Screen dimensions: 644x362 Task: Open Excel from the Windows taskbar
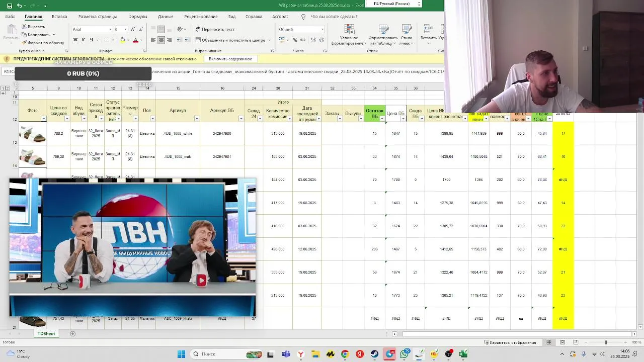click(x=463, y=354)
